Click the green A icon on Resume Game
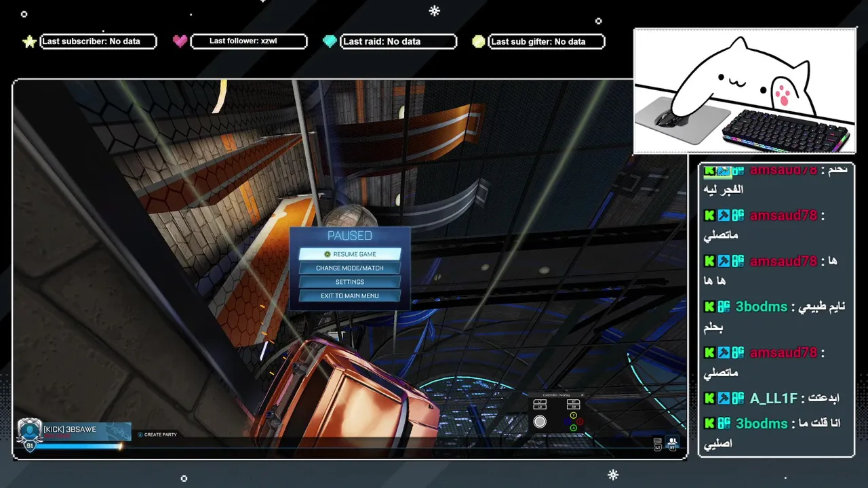Screen dimensions: 868x488 click(x=328, y=254)
